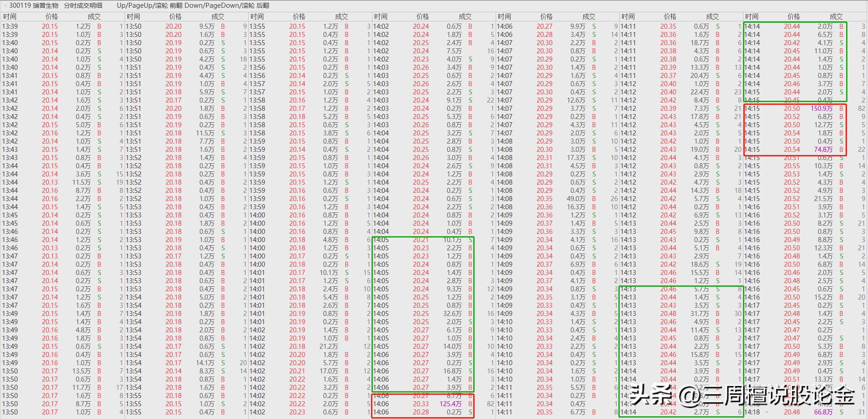868x419 pixels.
Task: Select the 19.0万 volume at 14:12
Action: (x=700, y=150)
